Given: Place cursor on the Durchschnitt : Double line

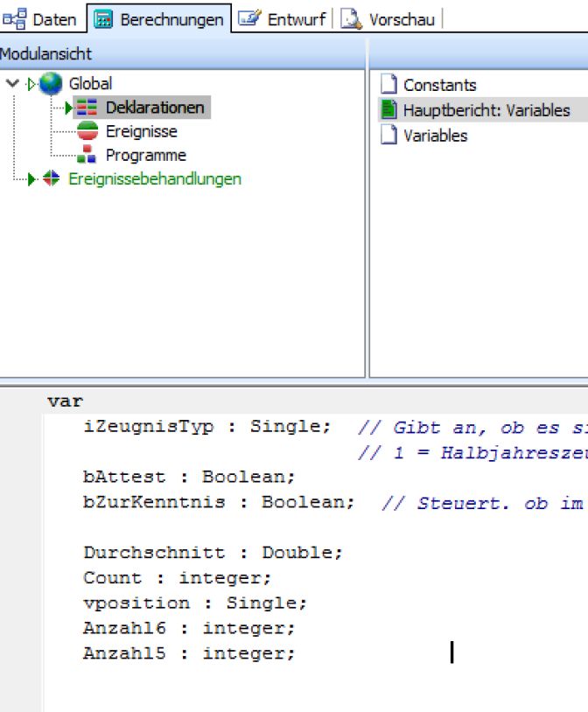Looking at the screenshot, I should click(213, 553).
